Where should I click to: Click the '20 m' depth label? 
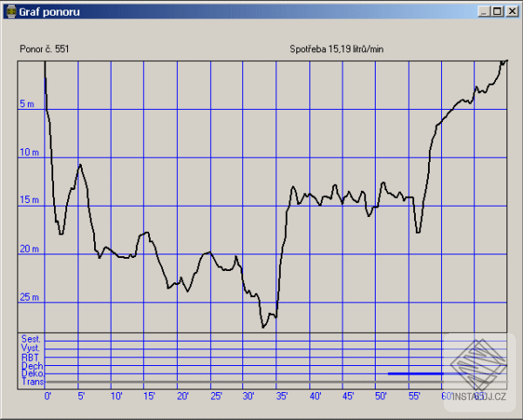[x=29, y=248]
